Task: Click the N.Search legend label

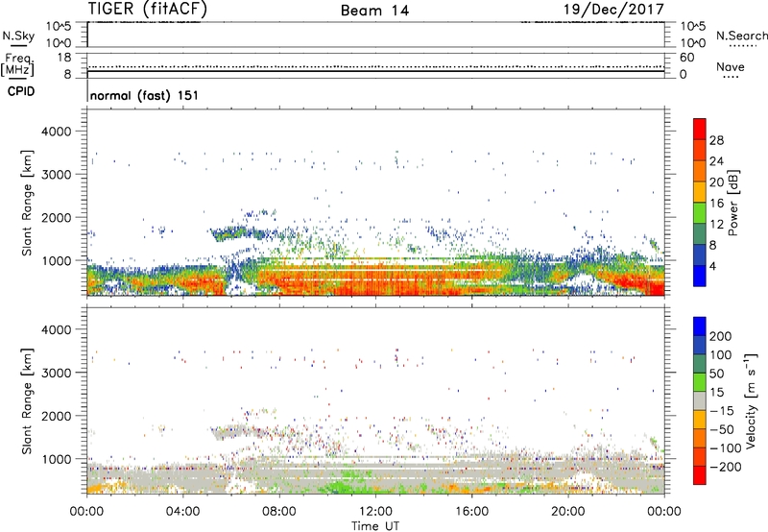Action: [x=741, y=36]
